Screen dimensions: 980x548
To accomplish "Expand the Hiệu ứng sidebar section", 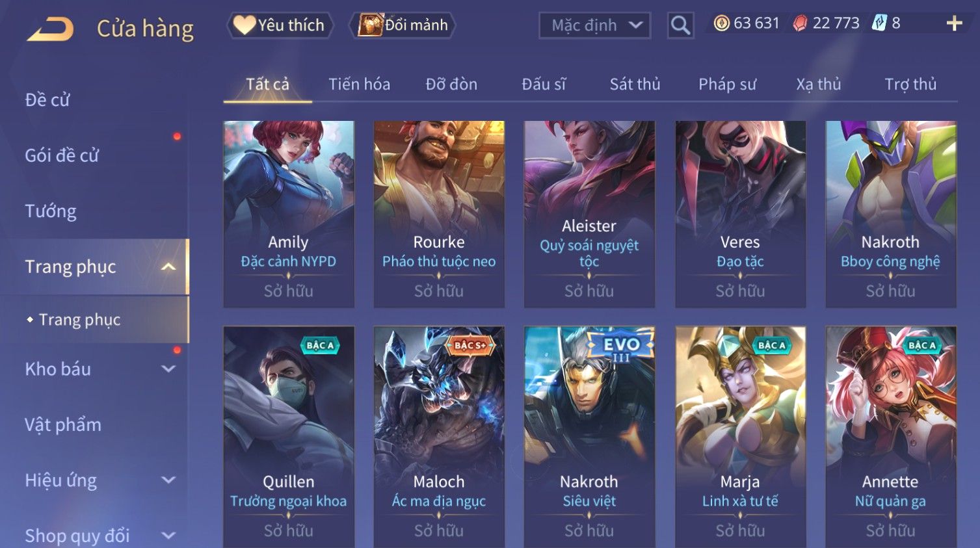I will (168, 480).
